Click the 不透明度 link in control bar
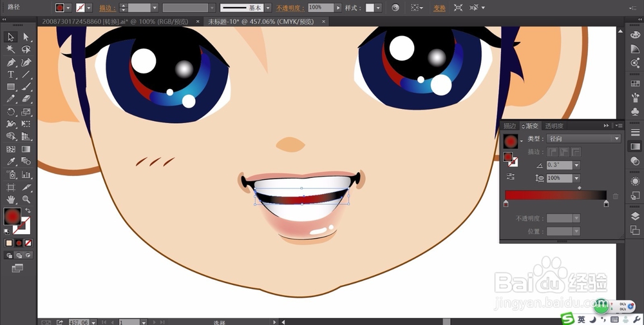Viewport: 644px width, 325px height. (290, 8)
